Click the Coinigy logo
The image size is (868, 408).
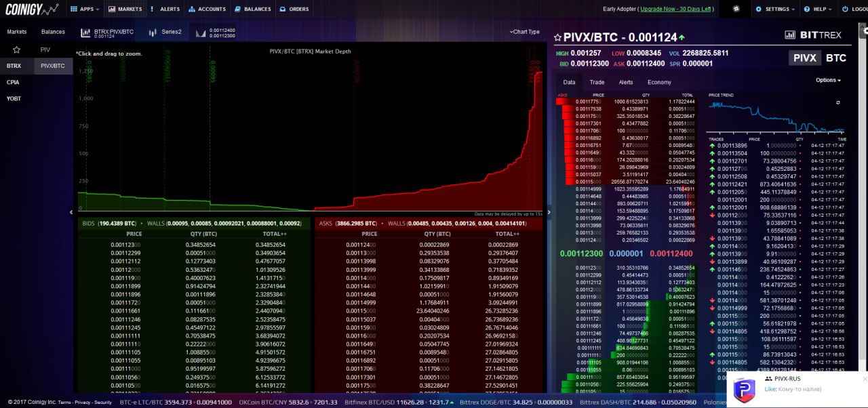(33, 9)
